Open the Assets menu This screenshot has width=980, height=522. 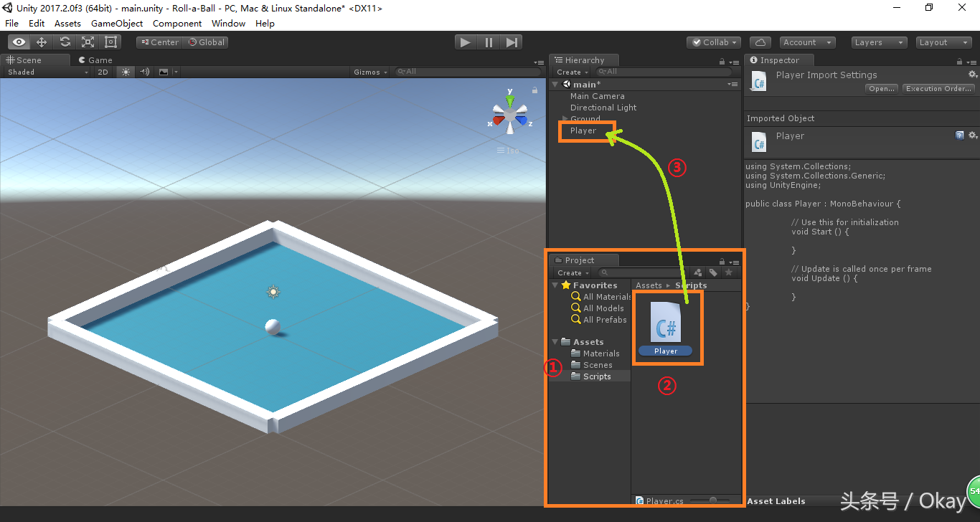click(67, 23)
